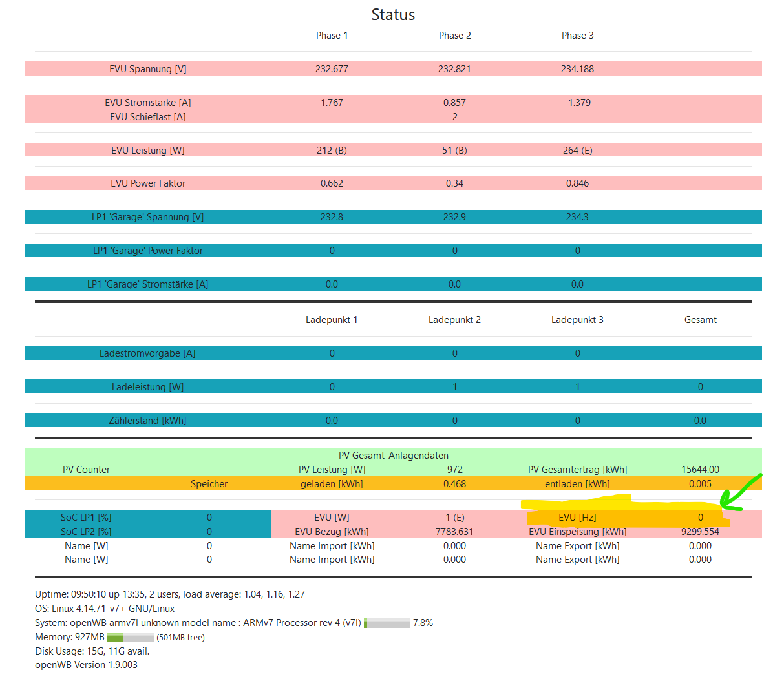Select the PV Gesamtertrag value 15644.00
784x681 pixels.
pyautogui.click(x=701, y=470)
